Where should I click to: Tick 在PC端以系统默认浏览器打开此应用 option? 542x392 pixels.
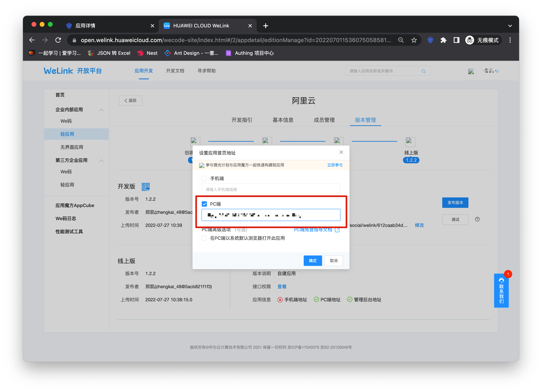pos(204,238)
